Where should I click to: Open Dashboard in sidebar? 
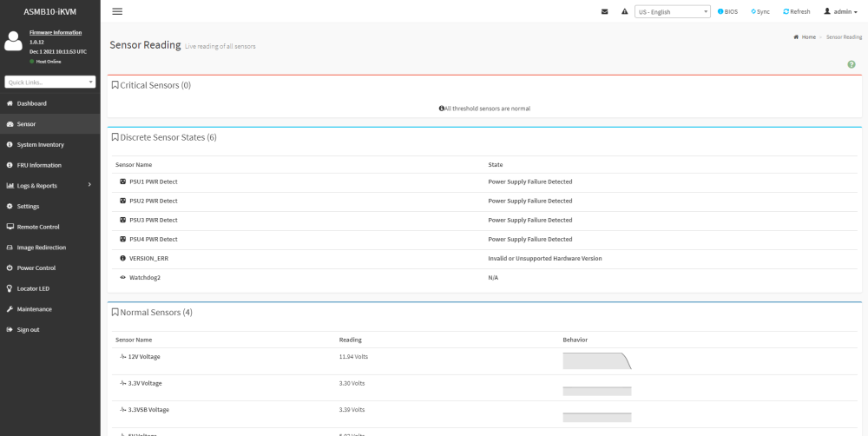pos(49,103)
